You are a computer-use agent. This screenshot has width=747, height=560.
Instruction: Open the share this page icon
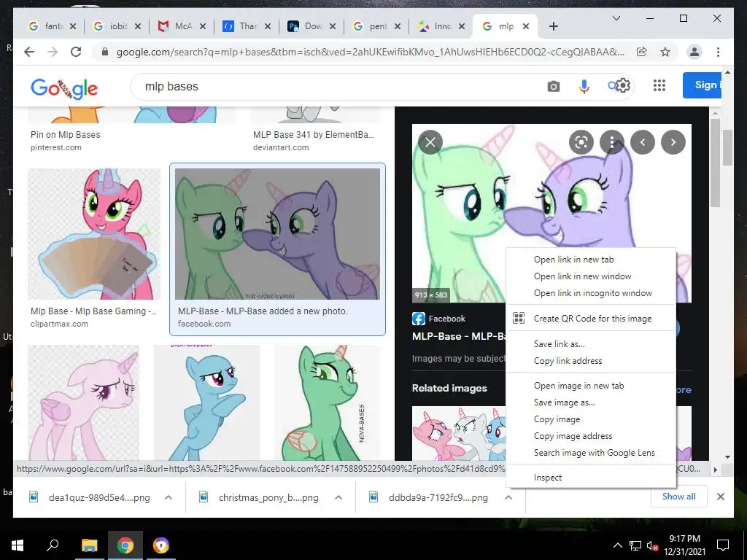pyautogui.click(x=642, y=52)
